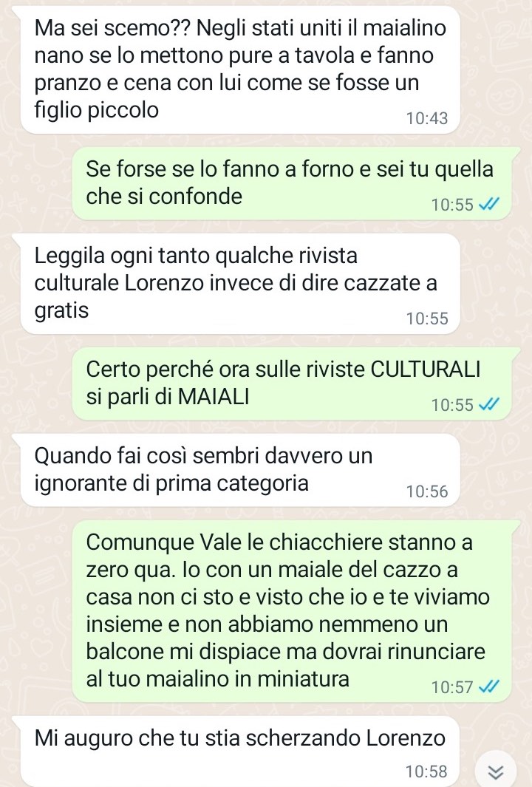Image resolution: width=532 pixels, height=787 pixels.
Task: Tap the 10:57 timestamp on the 'Comunque Vale' message
Action: 452,687
